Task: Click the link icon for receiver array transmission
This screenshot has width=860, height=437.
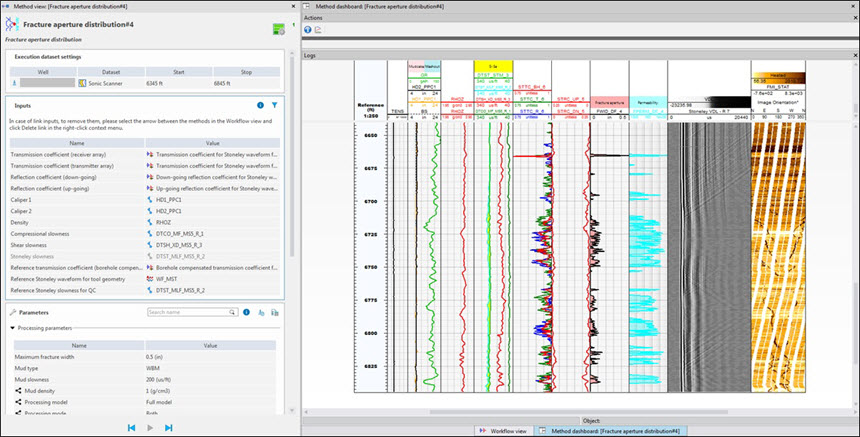Action: point(150,155)
